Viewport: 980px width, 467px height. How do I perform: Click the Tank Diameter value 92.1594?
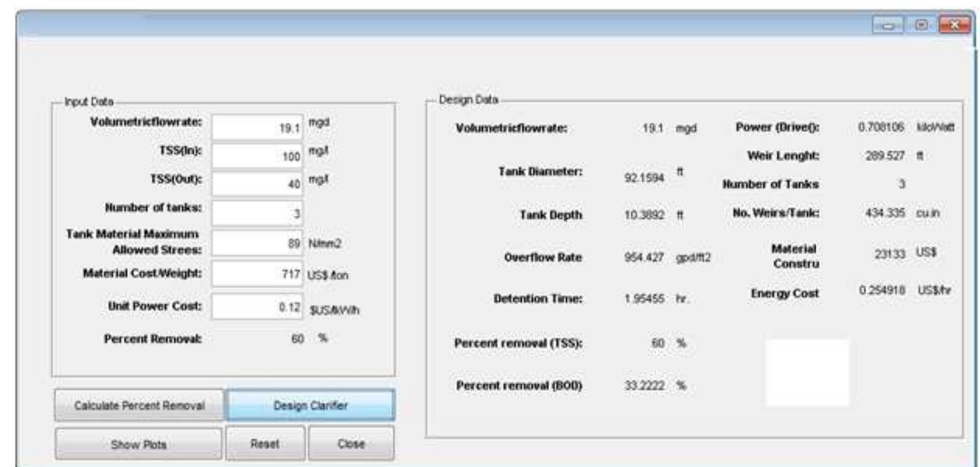point(644,179)
